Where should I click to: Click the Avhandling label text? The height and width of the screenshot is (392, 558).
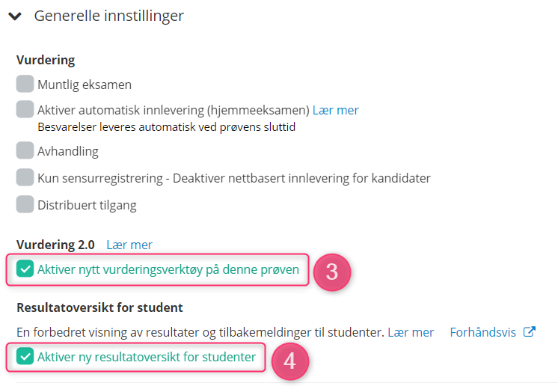pos(68,151)
